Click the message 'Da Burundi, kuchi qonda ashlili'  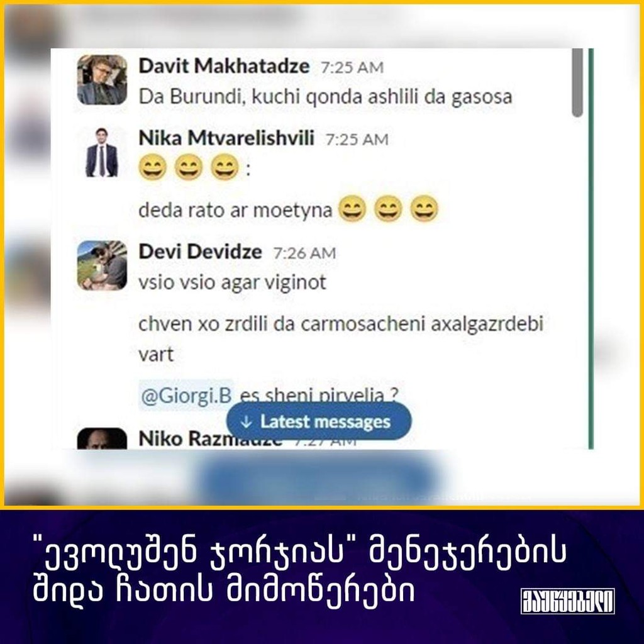pyautogui.click(x=325, y=97)
